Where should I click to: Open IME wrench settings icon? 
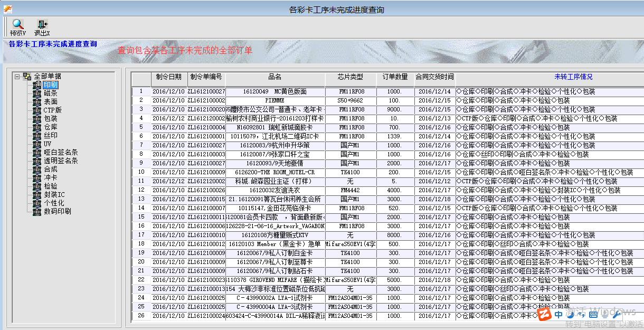616,315
